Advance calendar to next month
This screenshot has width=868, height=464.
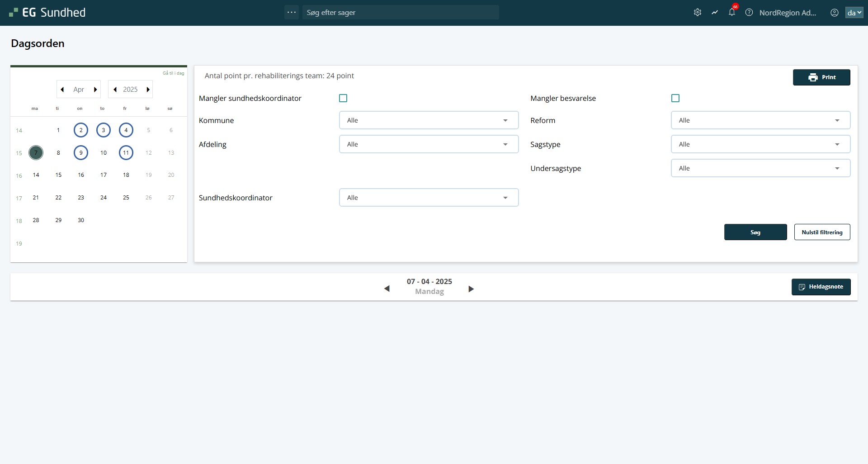95,90
